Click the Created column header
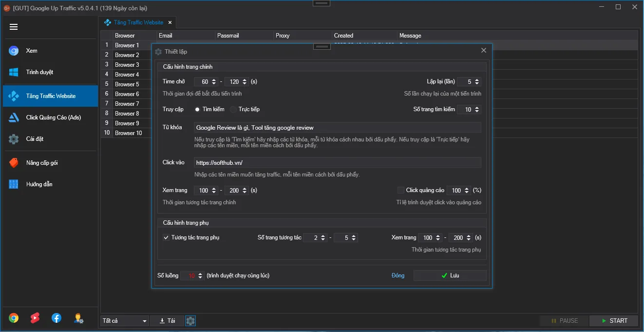 pos(365,36)
